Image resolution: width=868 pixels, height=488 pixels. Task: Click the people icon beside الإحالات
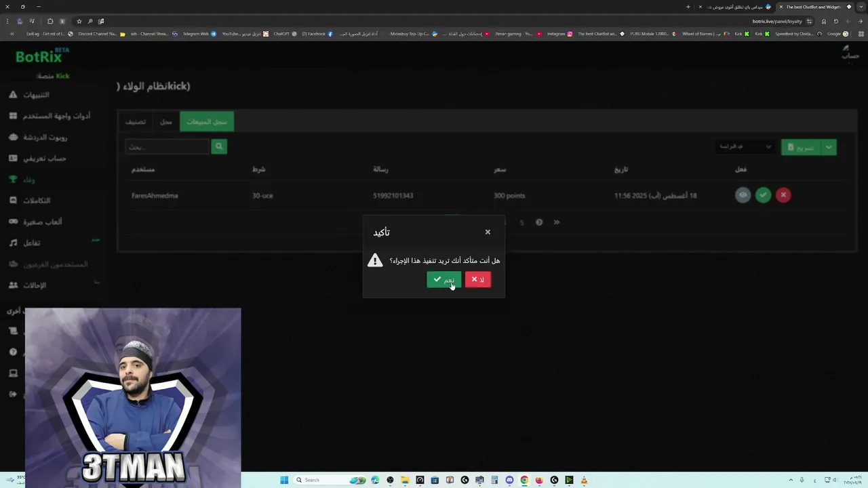pyautogui.click(x=13, y=285)
